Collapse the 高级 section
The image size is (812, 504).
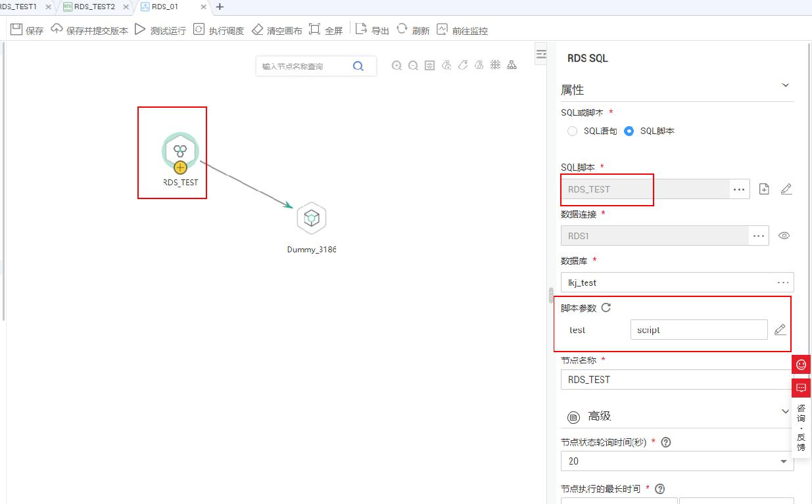click(784, 411)
